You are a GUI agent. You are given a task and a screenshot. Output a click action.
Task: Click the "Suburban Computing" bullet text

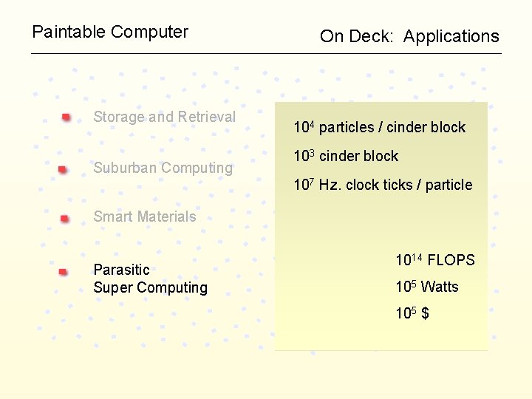[x=163, y=168]
